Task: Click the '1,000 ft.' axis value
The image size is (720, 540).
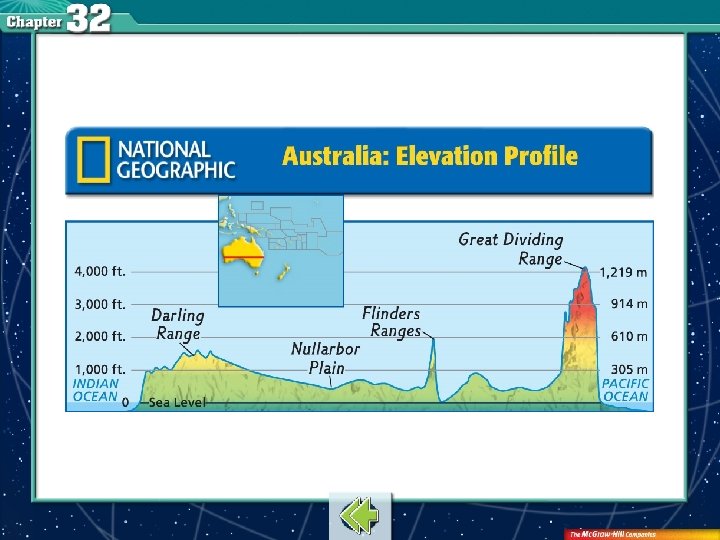Action: click(x=100, y=369)
